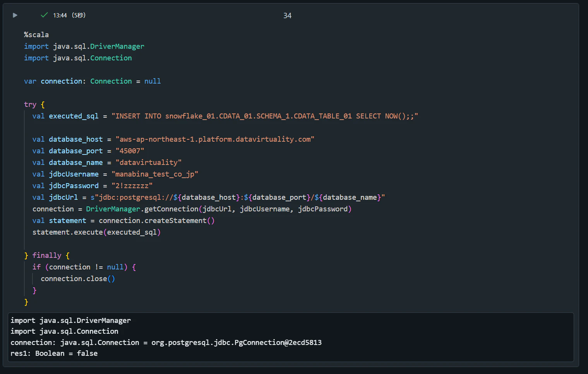The height and width of the screenshot is (374, 588).
Task: Click the output line 'import java.sql.Connection'
Action: click(65, 331)
